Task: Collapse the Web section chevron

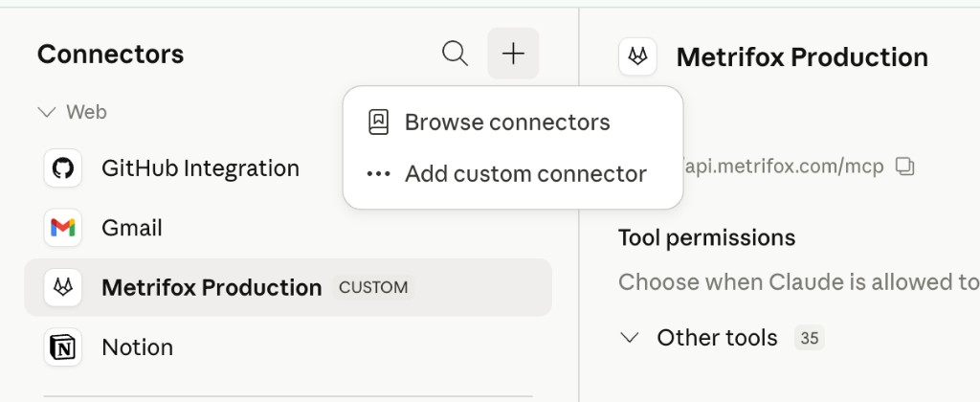Action: pos(47,113)
